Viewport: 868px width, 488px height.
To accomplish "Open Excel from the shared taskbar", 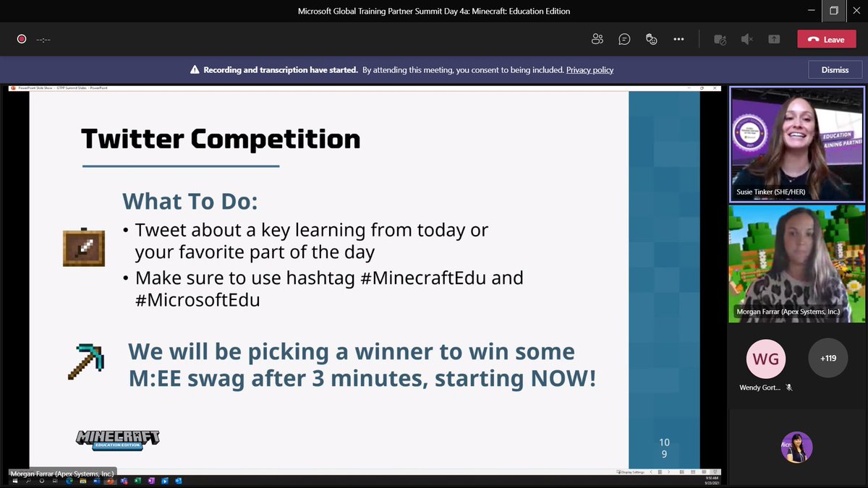I will click(137, 481).
